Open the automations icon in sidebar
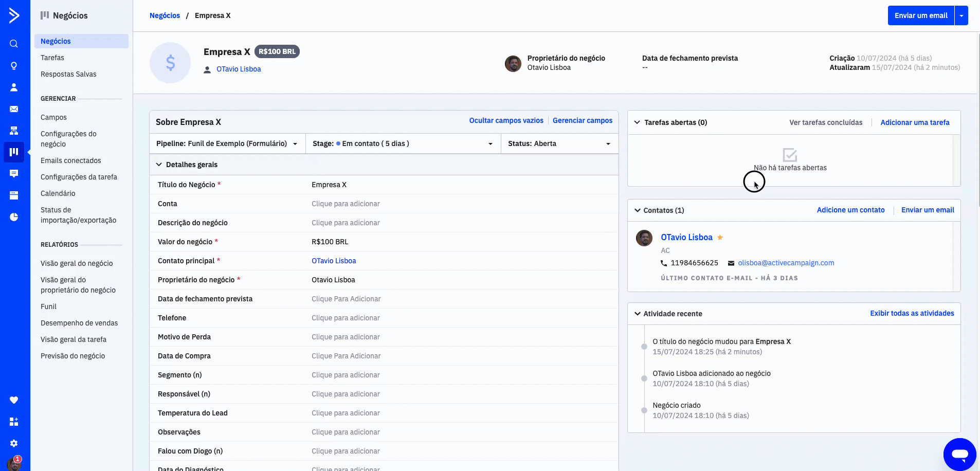The image size is (980, 471). [14, 131]
